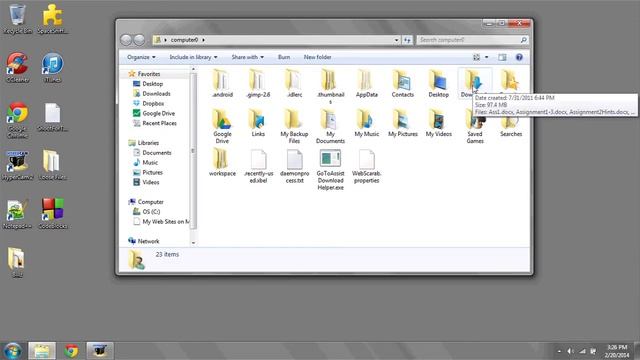
Task: Select the WebScarab.properties file
Action: tap(367, 166)
